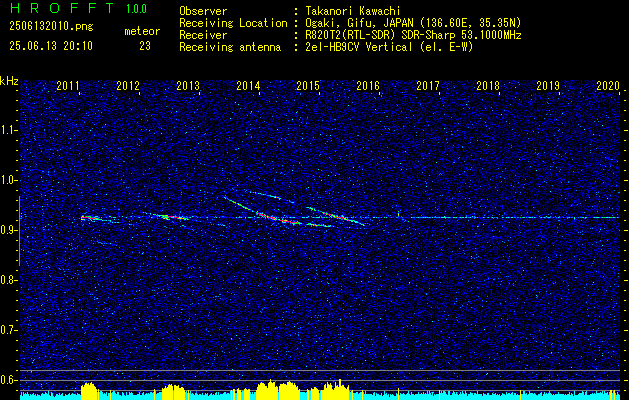The height and width of the screenshot is (400, 629).
Task: Select the filename 2506132010.png
Action: tap(51, 27)
